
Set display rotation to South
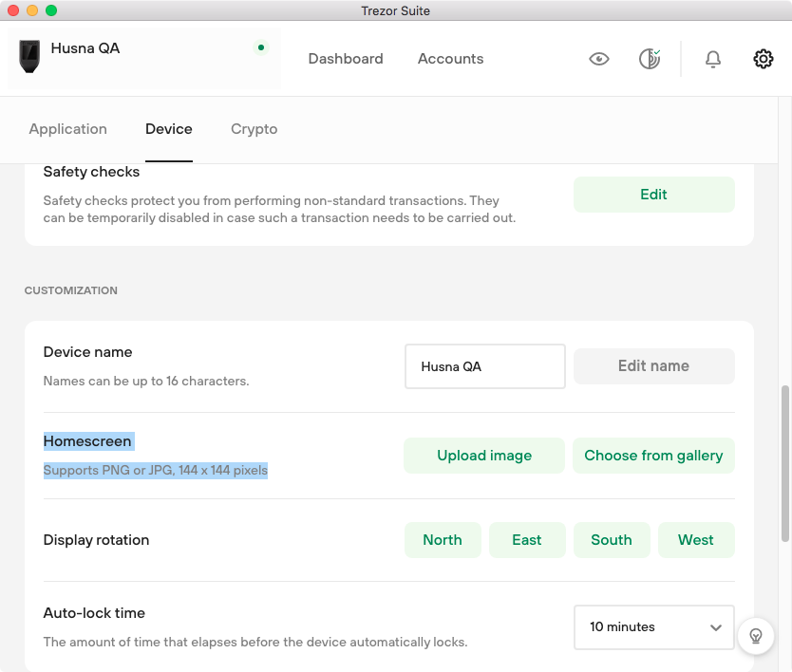coord(612,540)
